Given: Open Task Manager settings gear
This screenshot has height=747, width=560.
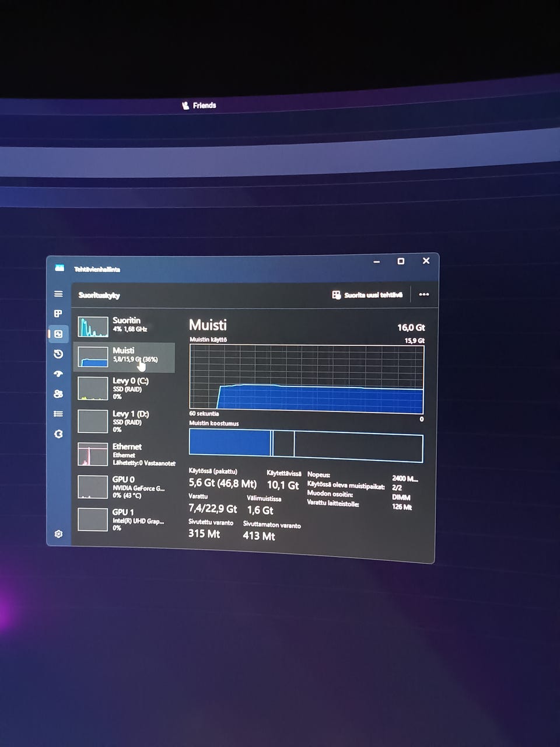Looking at the screenshot, I should (58, 534).
